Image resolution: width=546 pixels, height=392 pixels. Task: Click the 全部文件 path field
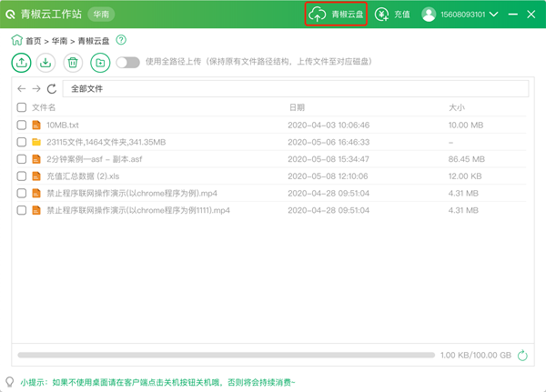(295, 89)
